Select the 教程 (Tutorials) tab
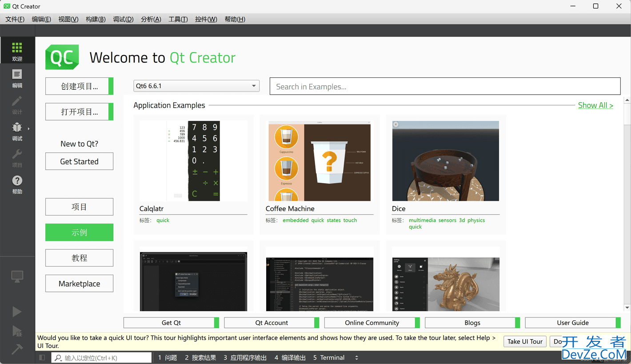Image resolution: width=631 pixels, height=364 pixels. (79, 258)
